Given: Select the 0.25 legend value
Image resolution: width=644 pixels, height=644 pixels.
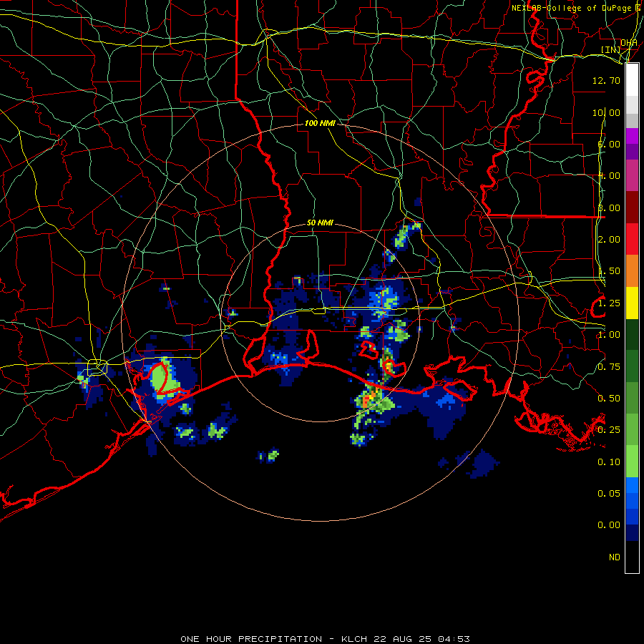Looking at the screenshot, I should (609, 430).
